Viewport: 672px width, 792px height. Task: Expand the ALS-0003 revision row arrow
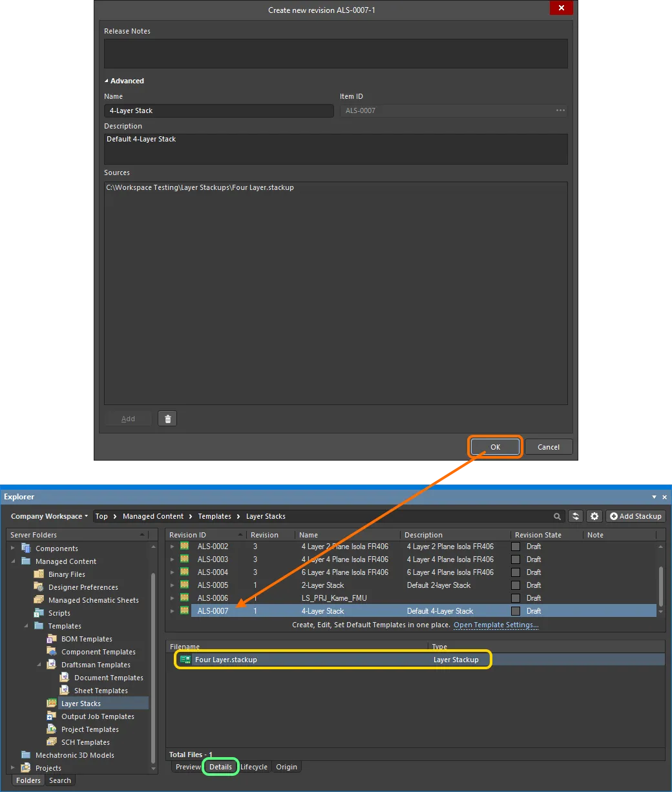173,559
